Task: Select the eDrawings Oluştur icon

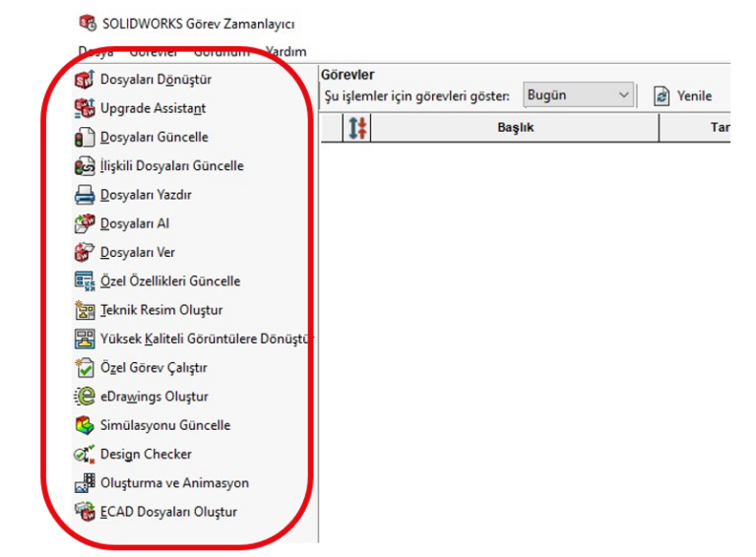Action: [85, 397]
